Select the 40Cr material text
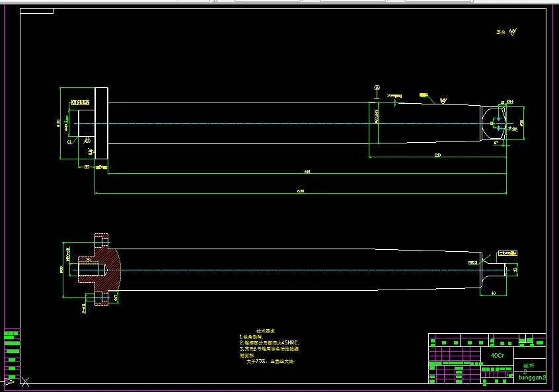Image resolution: width=559 pixels, height=392 pixels. [x=498, y=355]
